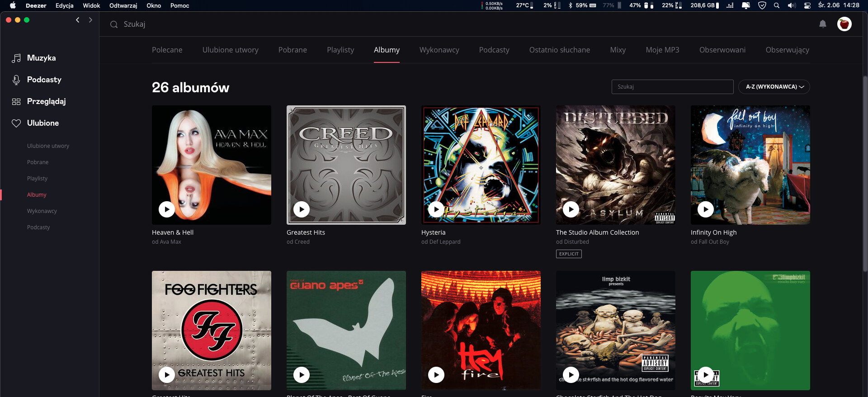Select the Albumy tab
This screenshot has width=868, height=397.
click(x=387, y=50)
